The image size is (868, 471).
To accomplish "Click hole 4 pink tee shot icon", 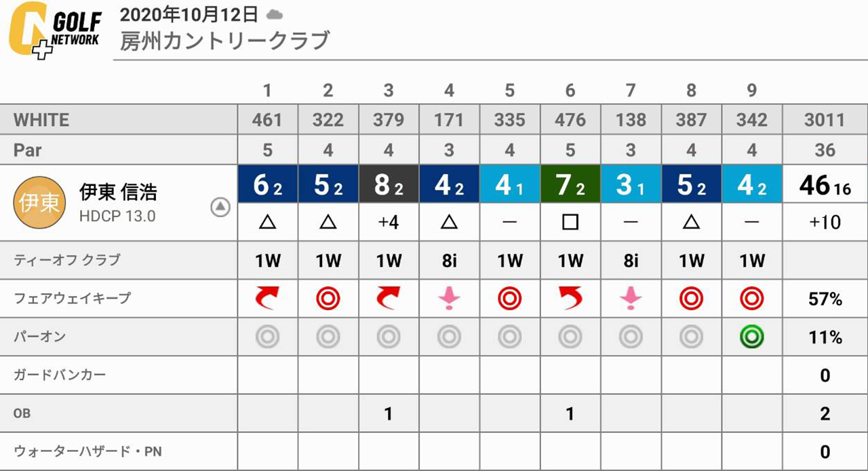I will 449,298.
